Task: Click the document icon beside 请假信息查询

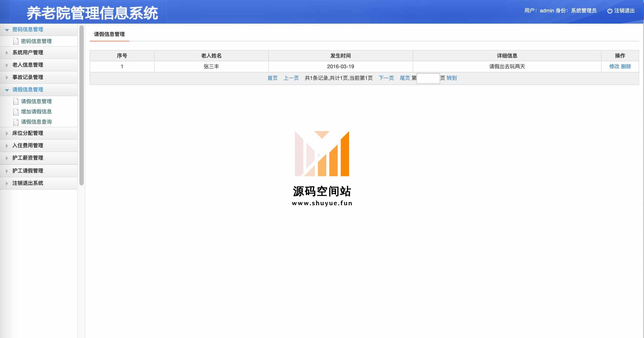Action: click(x=16, y=122)
